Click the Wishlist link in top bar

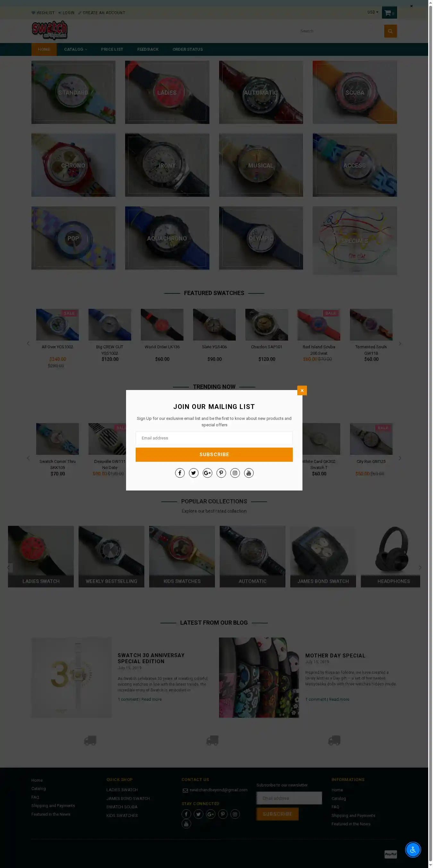[x=43, y=13]
